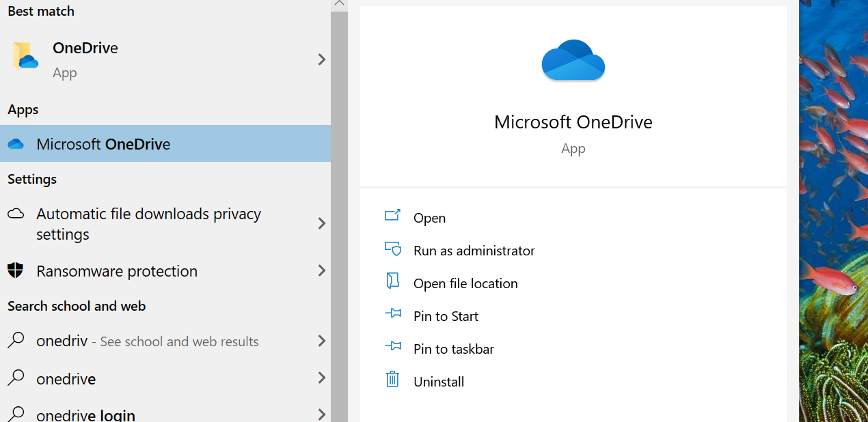Viewport: 868px width, 422px height.
Task: Click the Search school and web heading
Action: pos(77,306)
